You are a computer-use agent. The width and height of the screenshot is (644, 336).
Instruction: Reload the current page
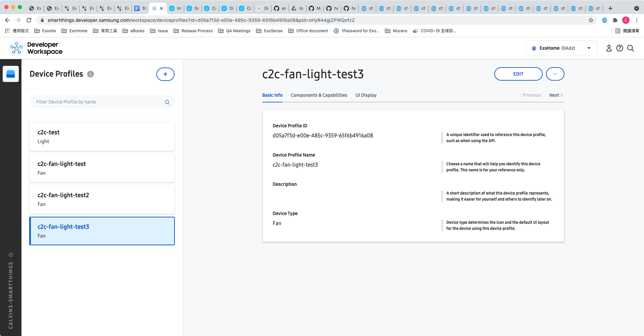29,20
